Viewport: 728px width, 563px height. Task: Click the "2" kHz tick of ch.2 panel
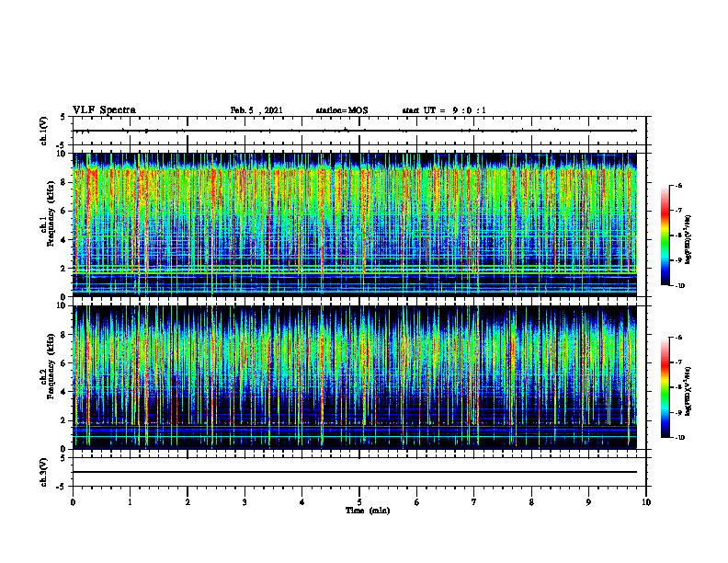pyautogui.click(x=63, y=420)
